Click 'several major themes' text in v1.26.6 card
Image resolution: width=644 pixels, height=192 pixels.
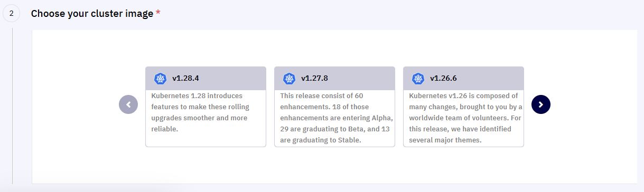click(444, 140)
